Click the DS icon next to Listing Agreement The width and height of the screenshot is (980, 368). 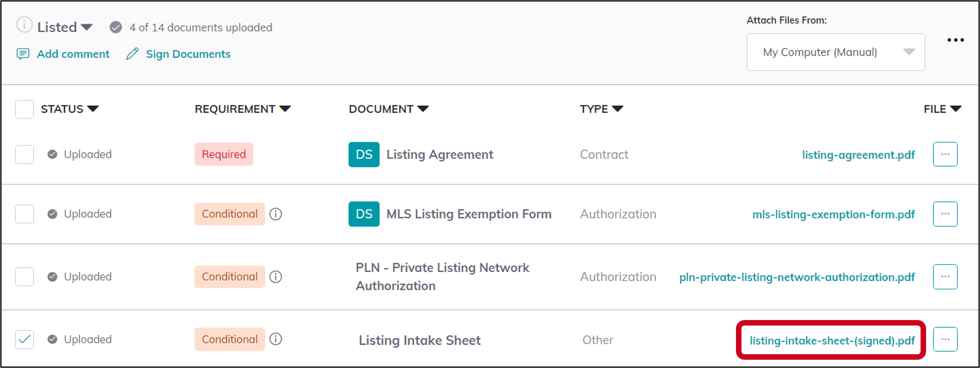click(363, 154)
